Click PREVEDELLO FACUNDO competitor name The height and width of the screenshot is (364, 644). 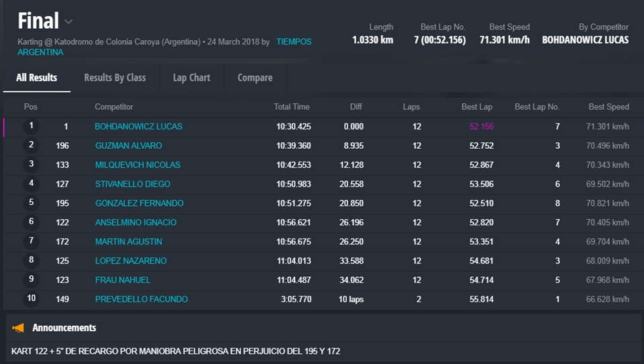[x=141, y=299]
